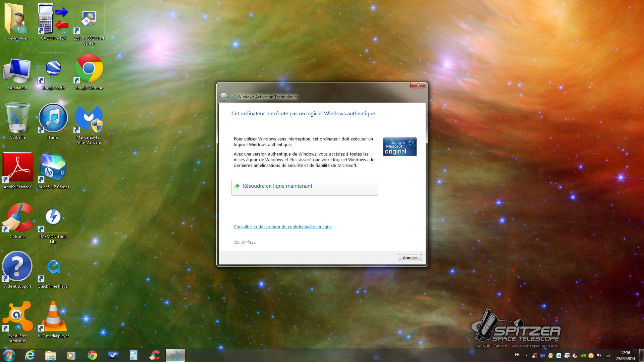
Task: Open the clock showing 12:36
Action: [x=625, y=355]
